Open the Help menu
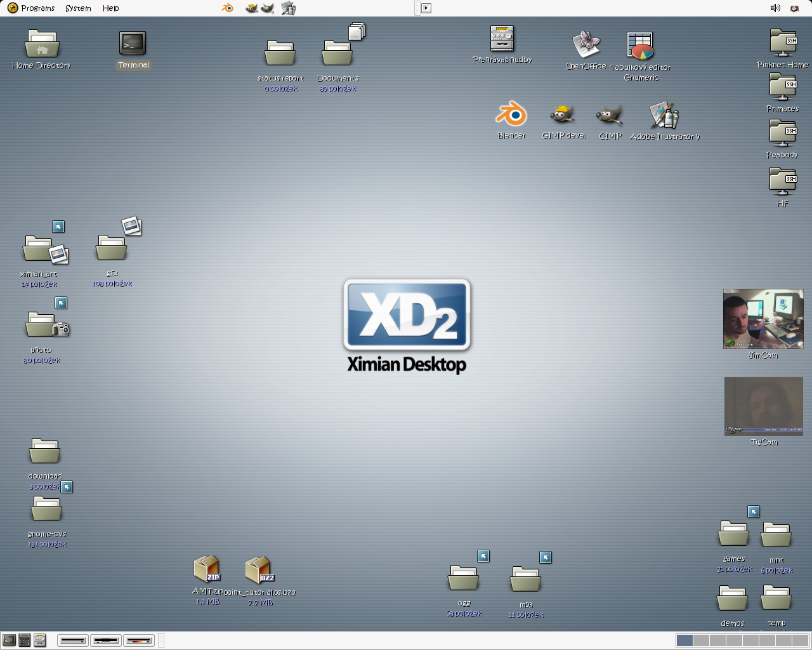812x650 pixels. pos(111,8)
